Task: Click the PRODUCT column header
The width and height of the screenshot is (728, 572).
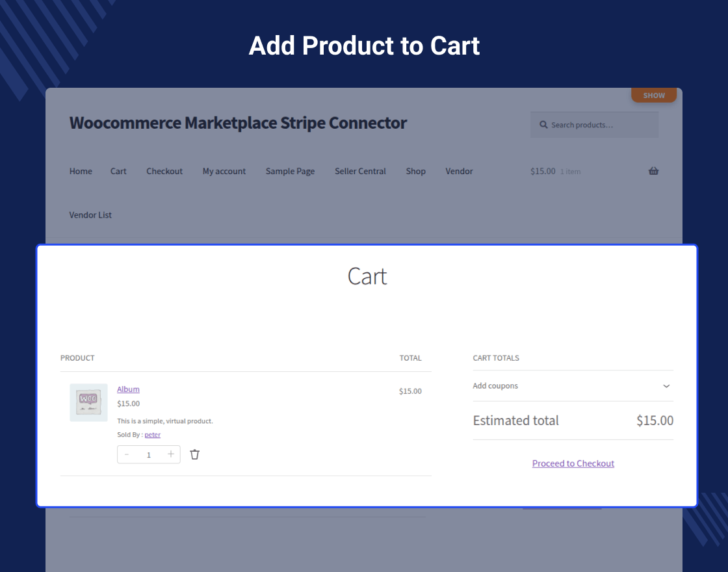Action: pos(77,358)
